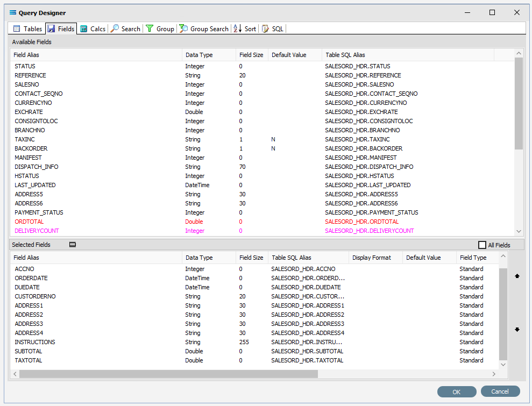Select SUBTOTAL in Selected Fields
The width and height of the screenshot is (532, 406).
point(255,351)
